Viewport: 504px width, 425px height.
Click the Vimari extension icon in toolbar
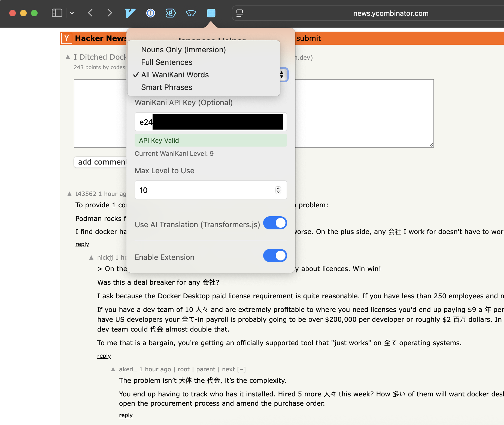click(x=130, y=13)
